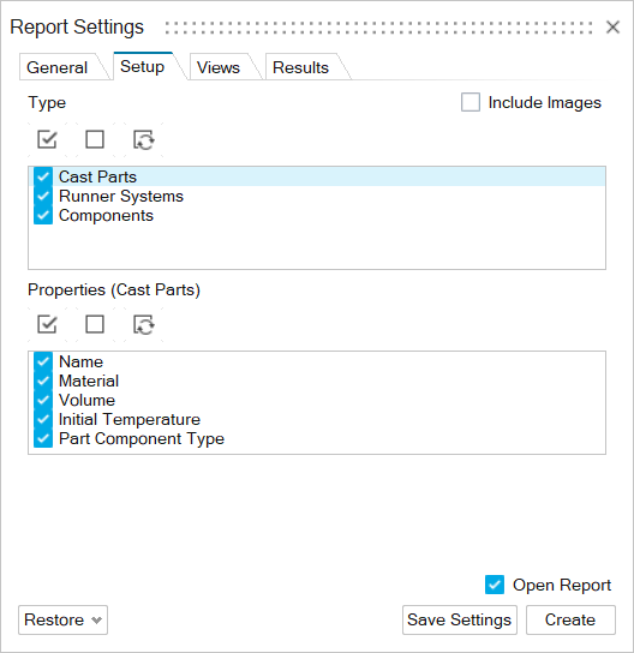The image size is (634, 653).
Task: Uncheck the Part Component Type checkbox
Action: 43,438
